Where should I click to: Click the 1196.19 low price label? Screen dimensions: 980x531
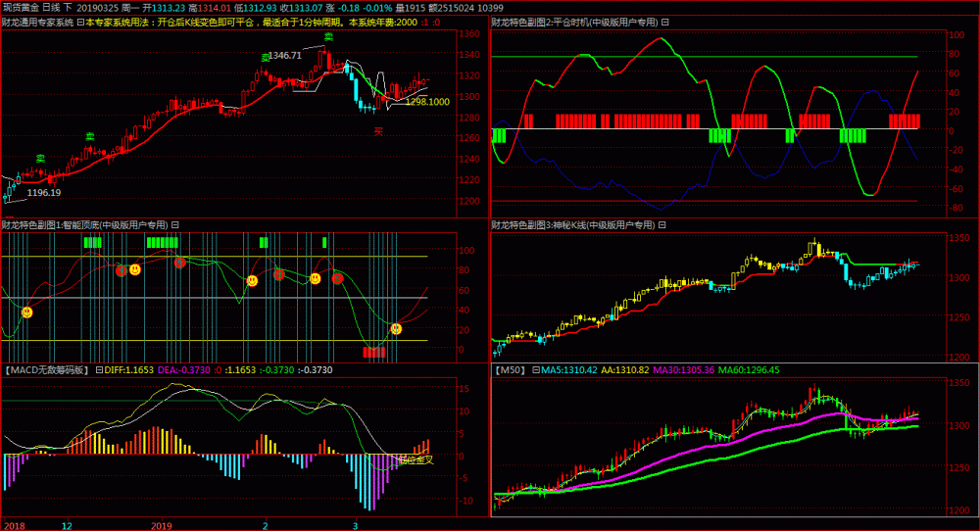[x=44, y=192]
